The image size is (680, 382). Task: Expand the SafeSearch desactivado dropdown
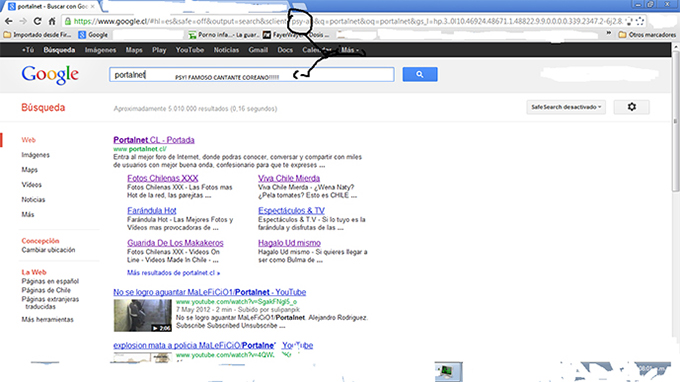click(566, 107)
